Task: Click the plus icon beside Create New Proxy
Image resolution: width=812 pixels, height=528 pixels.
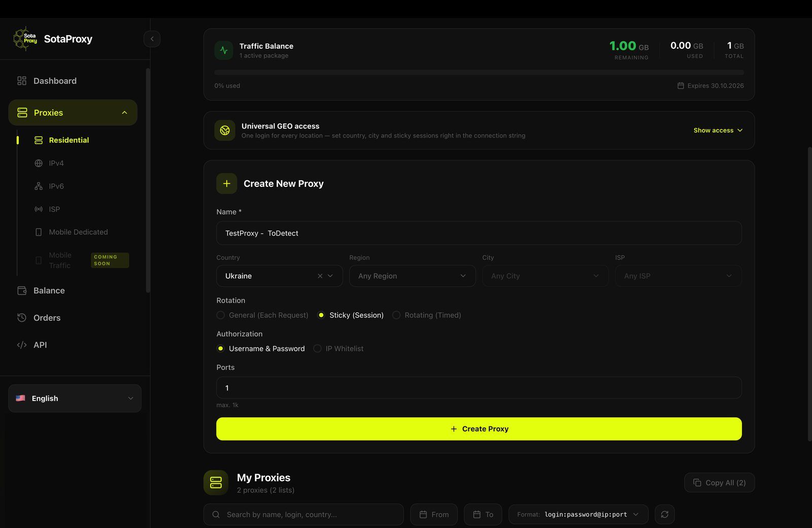Action: pos(227,184)
